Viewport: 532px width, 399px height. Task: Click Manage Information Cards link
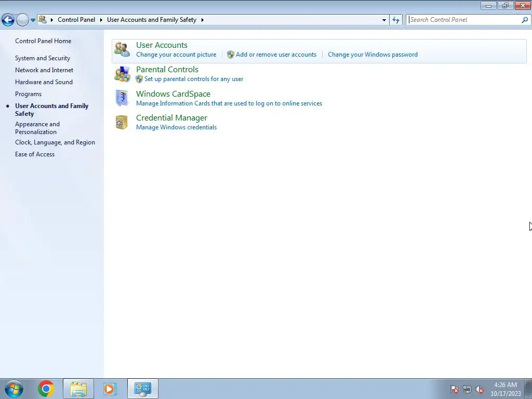coord(229,103)
